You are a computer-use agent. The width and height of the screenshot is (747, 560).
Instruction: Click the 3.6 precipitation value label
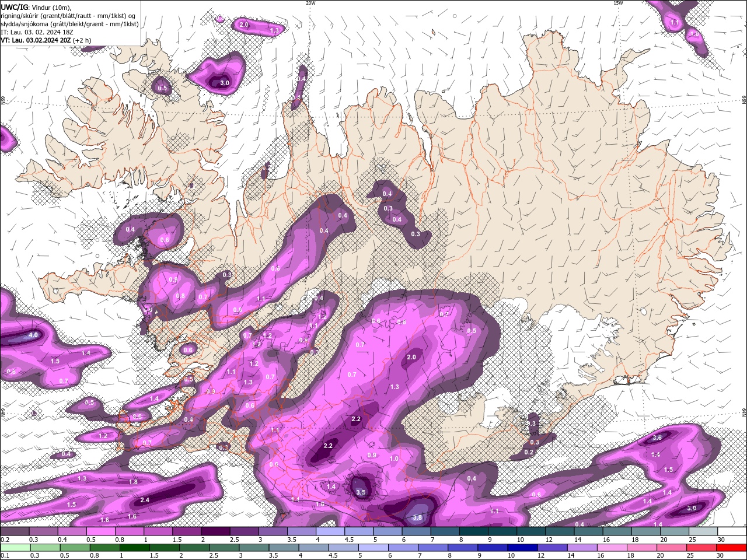point(657,437)
